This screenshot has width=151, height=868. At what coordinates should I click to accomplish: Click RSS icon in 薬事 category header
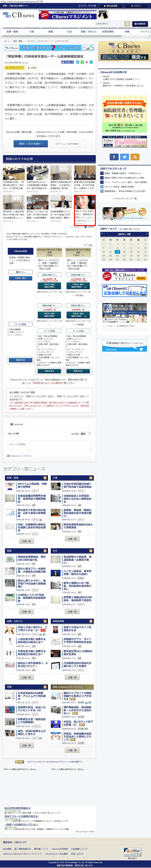(45, 551)
